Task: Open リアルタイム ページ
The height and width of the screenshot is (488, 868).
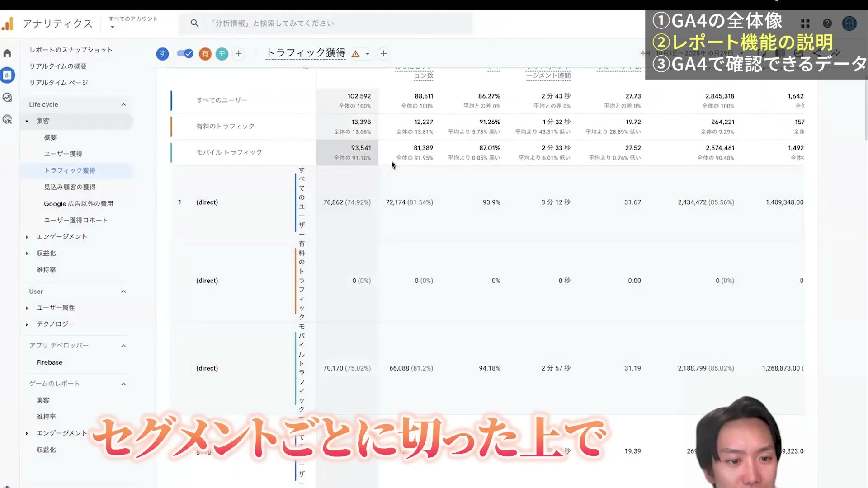Action: [59, 83]
